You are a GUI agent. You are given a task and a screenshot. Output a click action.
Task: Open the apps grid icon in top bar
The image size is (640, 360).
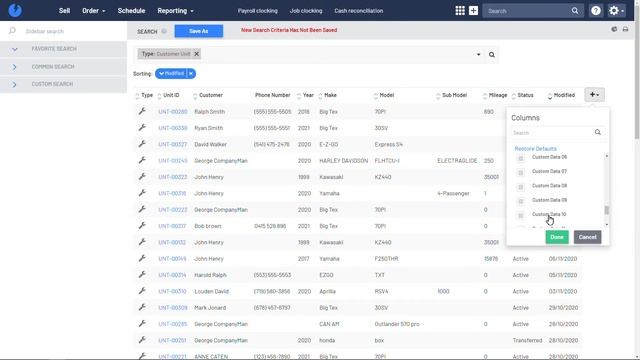pos(460,11)
